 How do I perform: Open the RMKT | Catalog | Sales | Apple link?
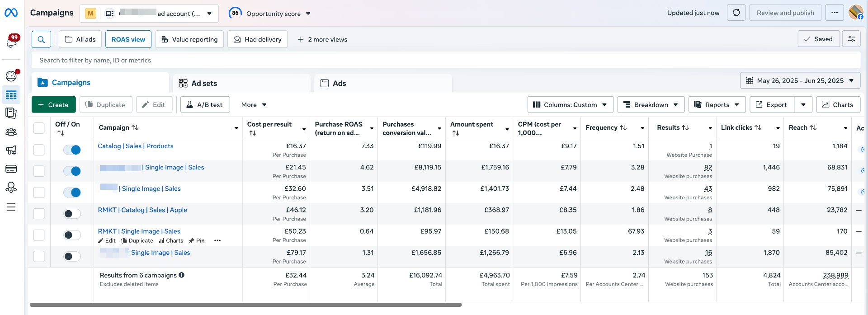pos(142,210)
